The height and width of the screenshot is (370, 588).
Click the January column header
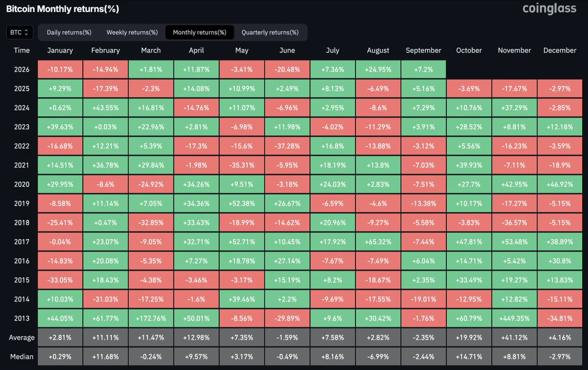click(x=60, y=50)
